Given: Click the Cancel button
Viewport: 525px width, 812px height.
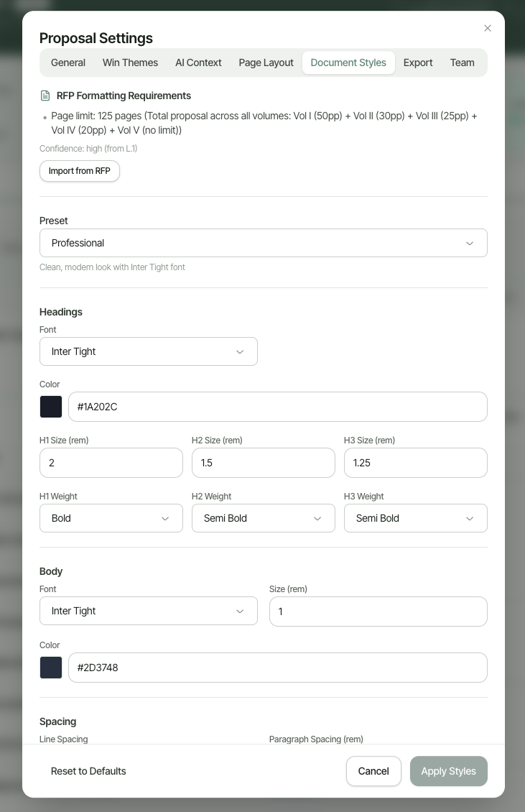Looking at the screenshot, I should coord(373,771).
